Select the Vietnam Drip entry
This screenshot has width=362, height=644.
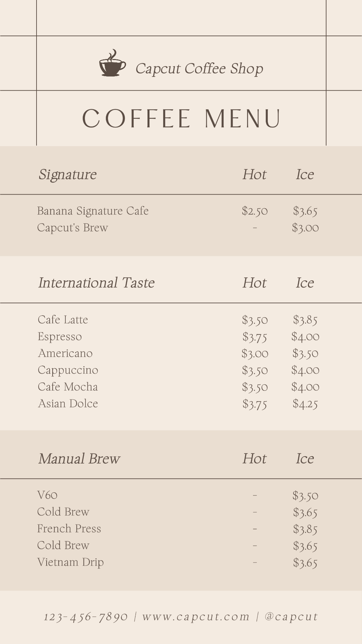click(x=71, y=562)
